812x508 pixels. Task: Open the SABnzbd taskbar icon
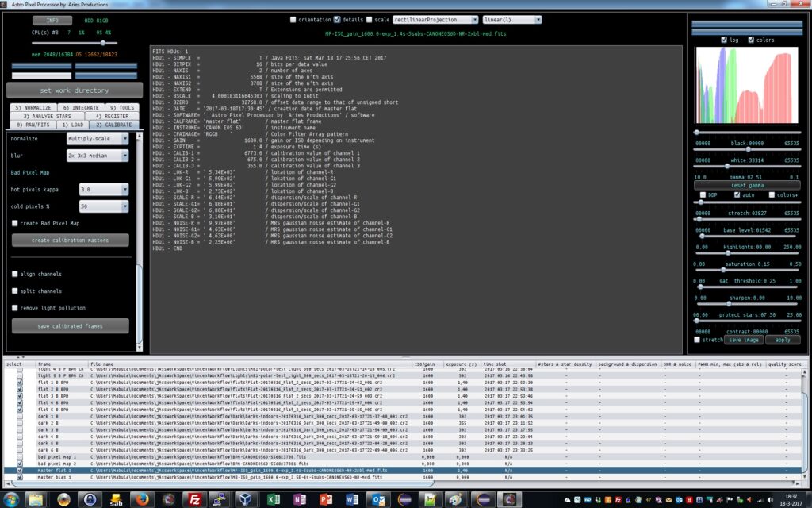[116, 499]
